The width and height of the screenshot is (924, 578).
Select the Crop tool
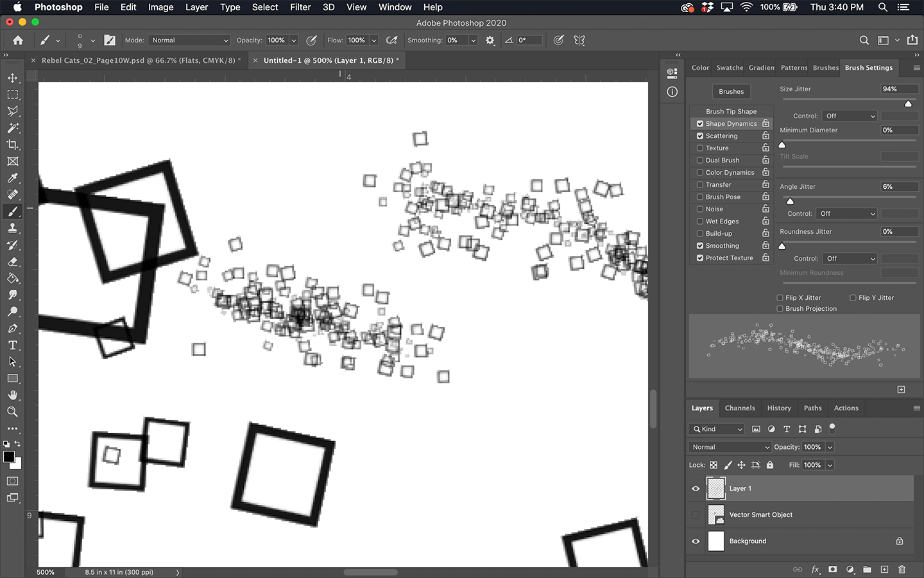13,144
